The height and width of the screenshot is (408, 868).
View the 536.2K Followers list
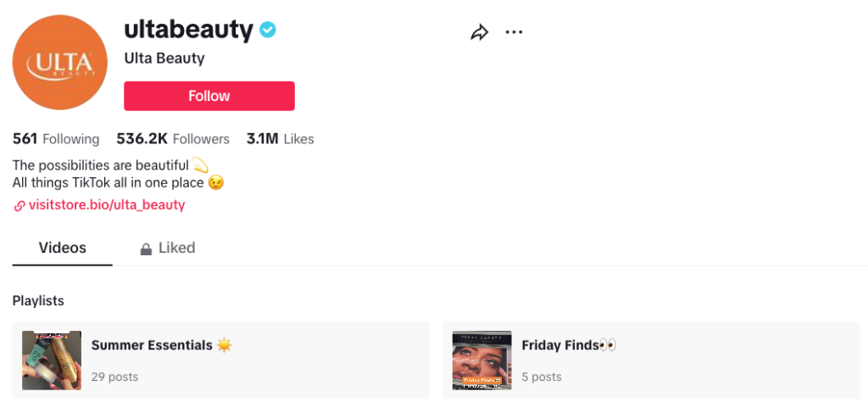(173, 138)
